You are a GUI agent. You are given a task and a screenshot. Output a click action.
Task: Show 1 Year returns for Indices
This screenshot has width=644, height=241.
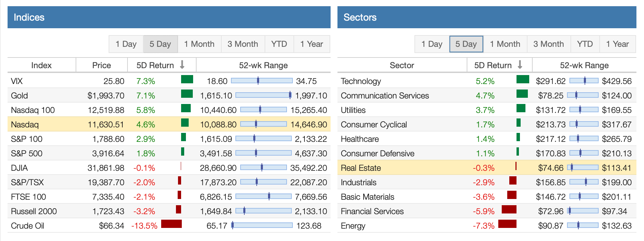coord(312,44)
